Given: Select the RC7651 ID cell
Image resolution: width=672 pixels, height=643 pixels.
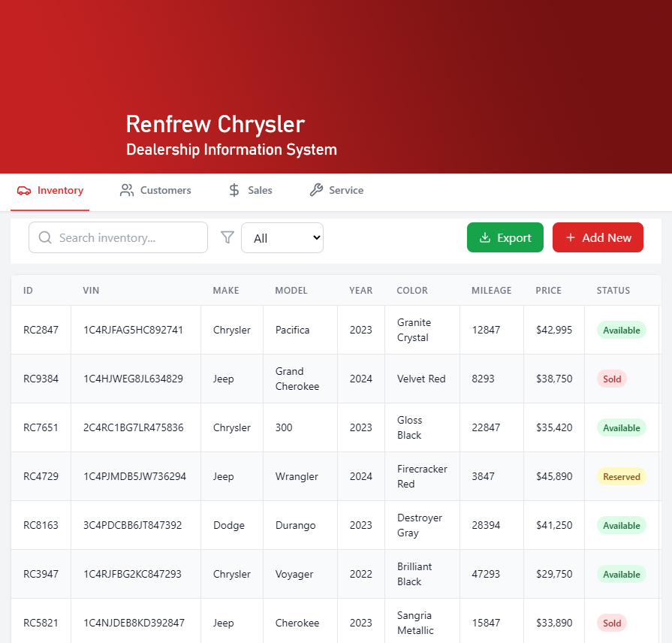Looking at the screenshot, I should pos(41,428).
